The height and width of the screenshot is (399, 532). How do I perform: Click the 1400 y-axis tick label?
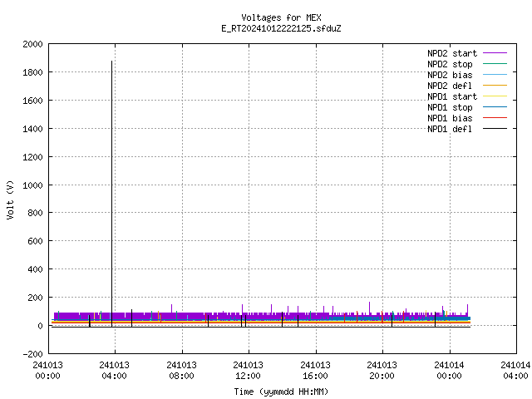[x=32, y=129]
